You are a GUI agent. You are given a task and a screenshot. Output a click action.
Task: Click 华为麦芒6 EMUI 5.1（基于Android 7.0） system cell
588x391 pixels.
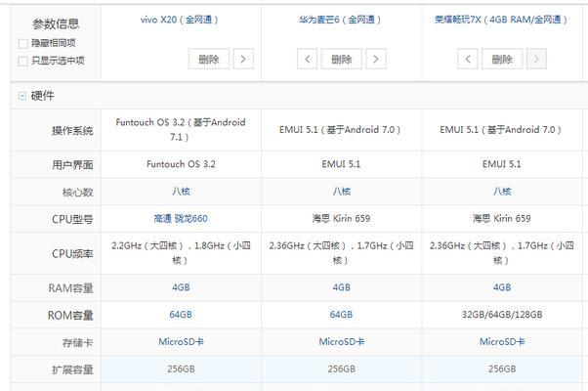340,130
